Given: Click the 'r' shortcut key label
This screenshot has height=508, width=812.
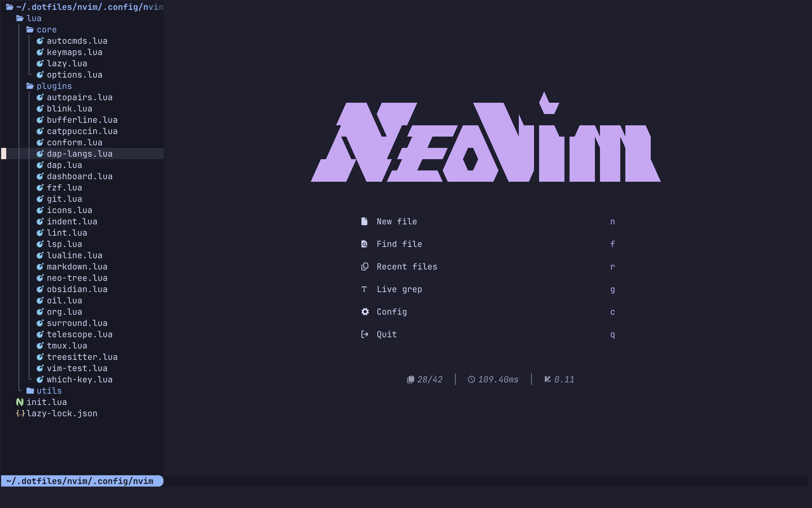Looking at the screenshot, I should pos(612,267).
